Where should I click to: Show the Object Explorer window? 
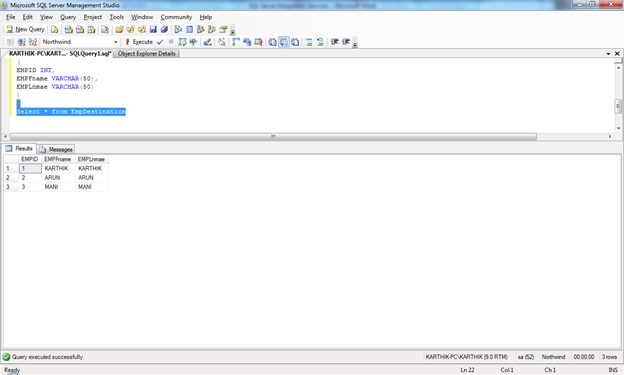coord(201,29)
